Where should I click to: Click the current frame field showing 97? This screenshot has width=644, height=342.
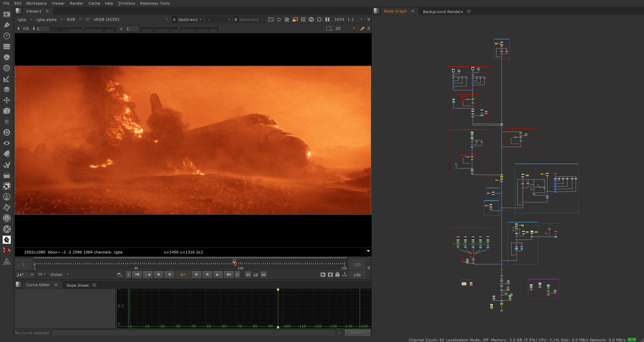tap(183, 274)
